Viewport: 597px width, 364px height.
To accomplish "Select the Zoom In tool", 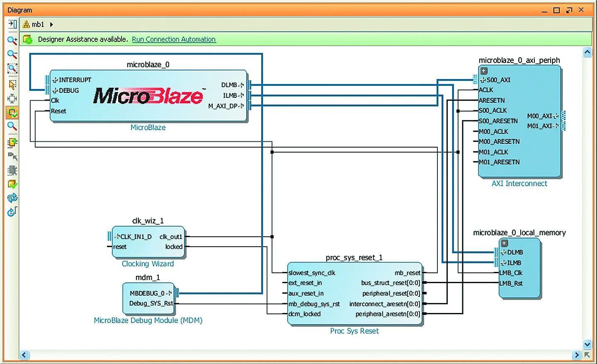I will click(x=12, y=40).
